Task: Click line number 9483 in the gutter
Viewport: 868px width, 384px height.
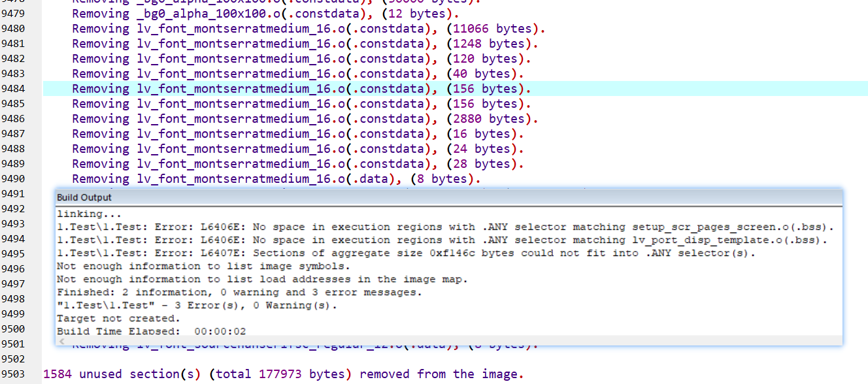Action: click(x=13, y=73)
